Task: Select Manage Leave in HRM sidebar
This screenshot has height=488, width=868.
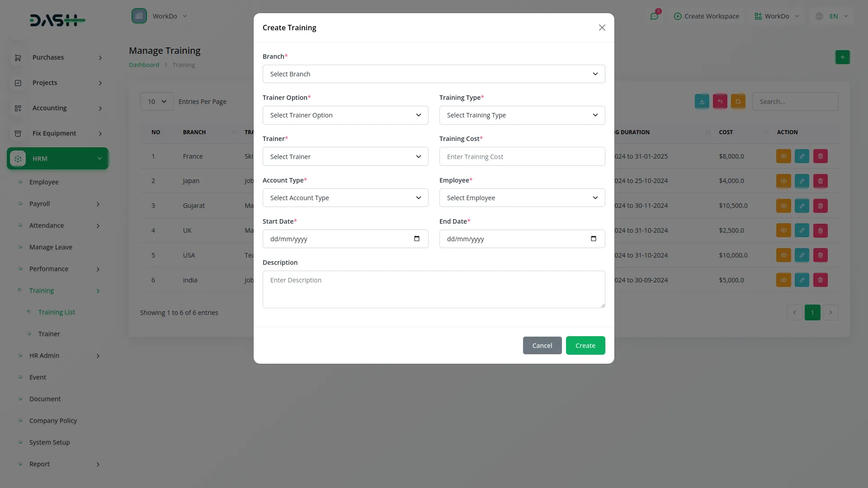Action: [x=51, y=247]
